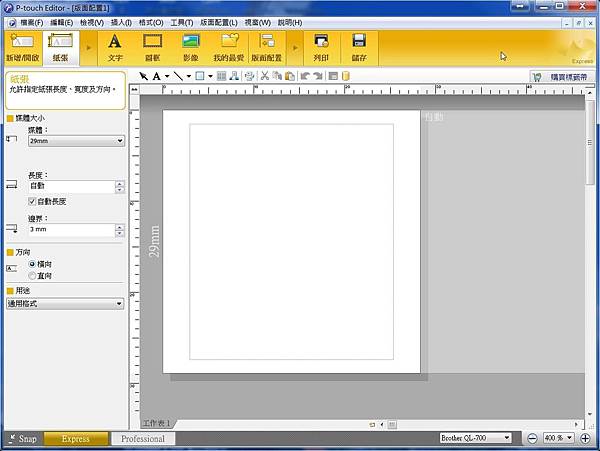Open the rectangle tool dropdown arrow

tap(210, 76)
